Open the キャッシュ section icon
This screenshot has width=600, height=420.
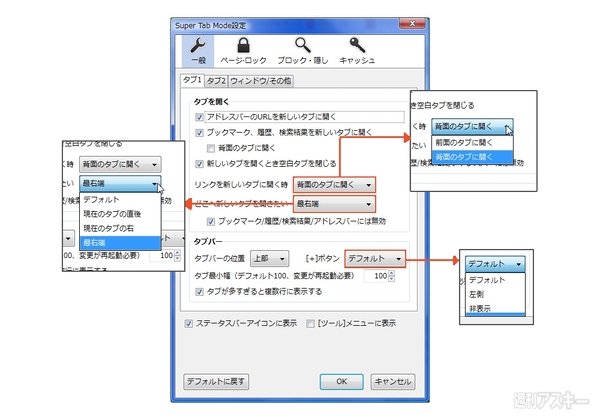coord(357,50)
